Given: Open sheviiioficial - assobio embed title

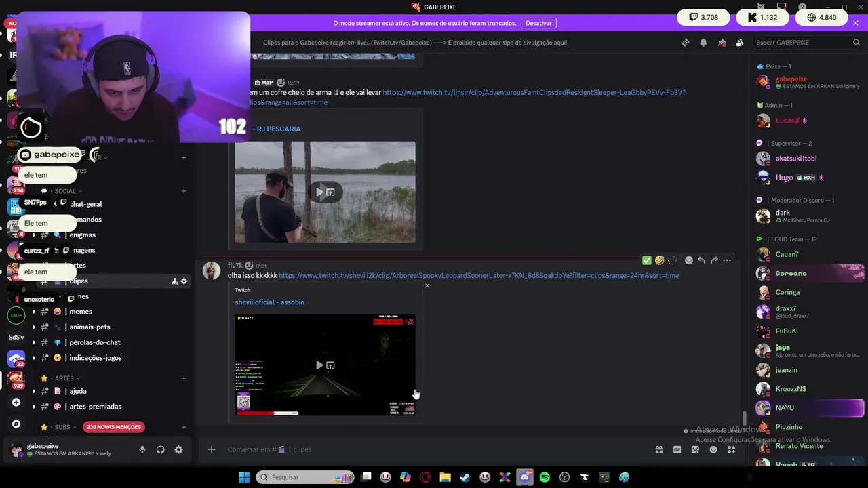Looking at the screenshot, I should (x=269, y=302).
